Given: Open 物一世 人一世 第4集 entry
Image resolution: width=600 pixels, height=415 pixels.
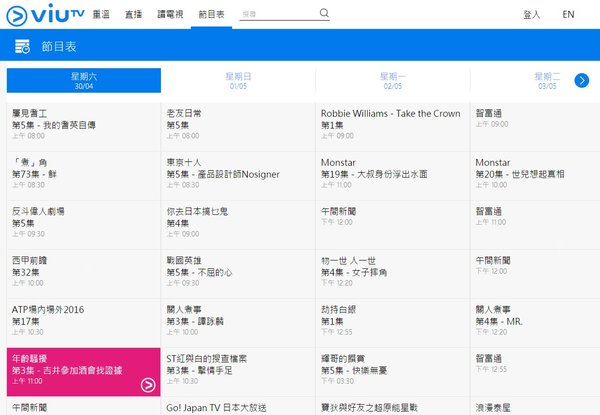Looking at the screenshot, I should tap(393, 274).
